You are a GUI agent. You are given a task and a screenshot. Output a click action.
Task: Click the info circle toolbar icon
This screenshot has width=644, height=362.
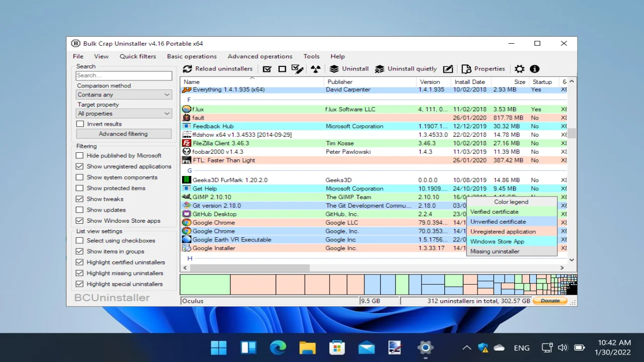click(x=534, y=69)
